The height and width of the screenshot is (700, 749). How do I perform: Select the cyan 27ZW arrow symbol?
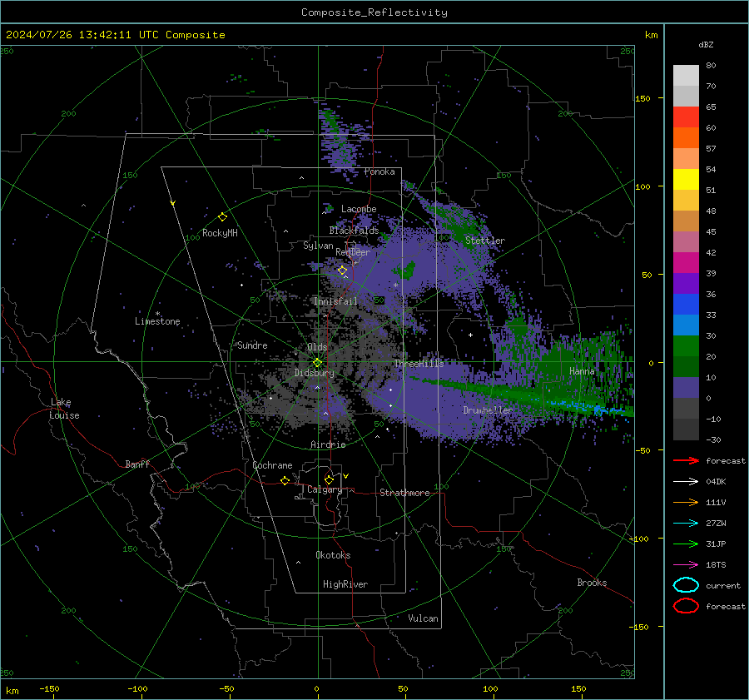click(686, 524)
